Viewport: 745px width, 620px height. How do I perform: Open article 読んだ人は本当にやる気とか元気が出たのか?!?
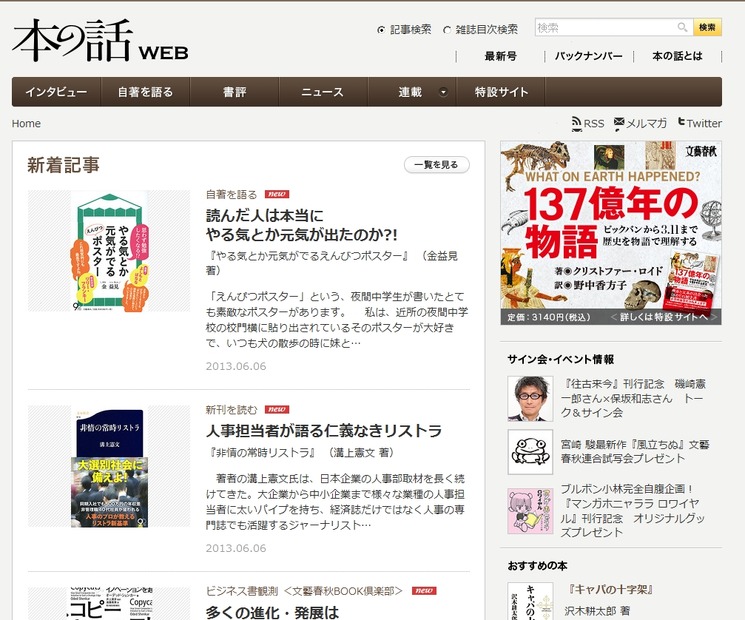tap(301, 225)
